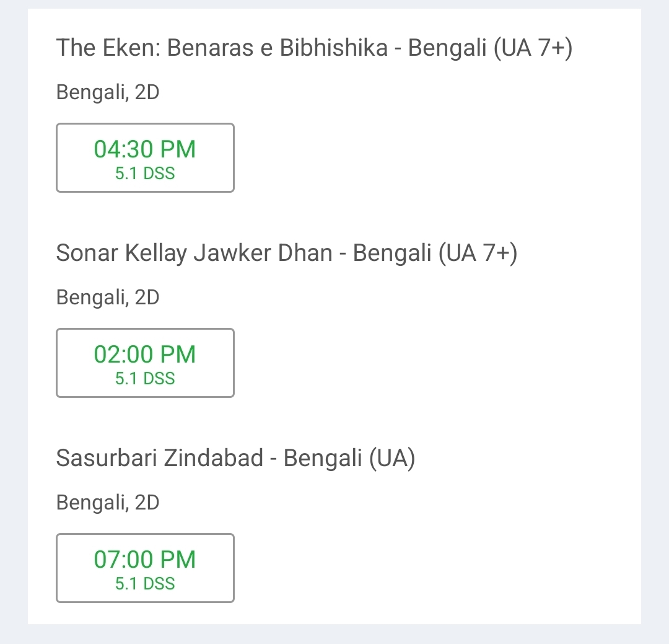Click 5.1 DSS label under 07:00 PM
This screenshot has height=644, width=669.
click(145, 583)
